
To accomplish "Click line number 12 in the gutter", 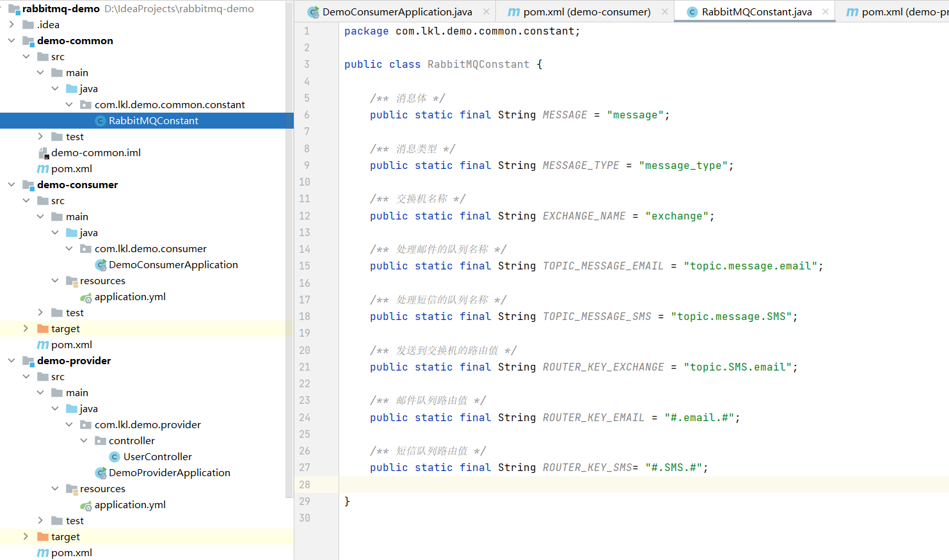I will click(305, 216).
